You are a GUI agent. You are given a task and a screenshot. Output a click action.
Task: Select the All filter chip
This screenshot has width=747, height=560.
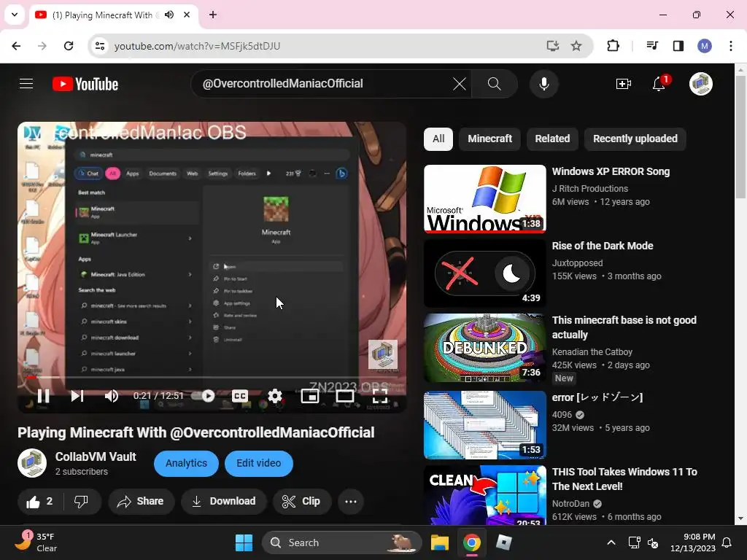(x=438, y=139)
